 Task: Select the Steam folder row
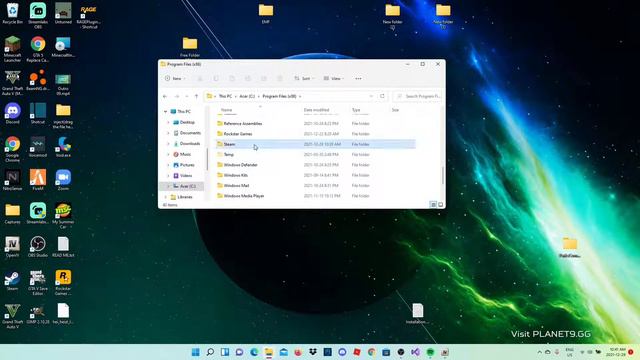click(315, 144)
